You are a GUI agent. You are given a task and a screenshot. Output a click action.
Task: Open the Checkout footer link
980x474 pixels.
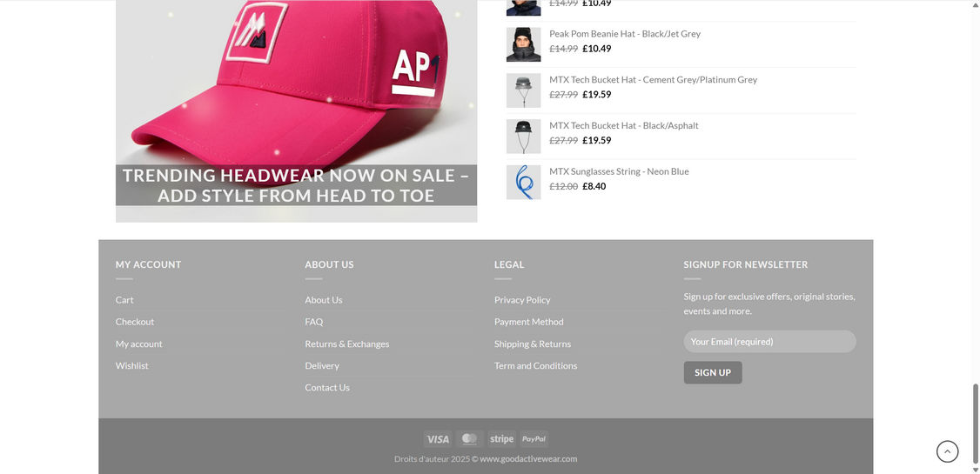134,322
